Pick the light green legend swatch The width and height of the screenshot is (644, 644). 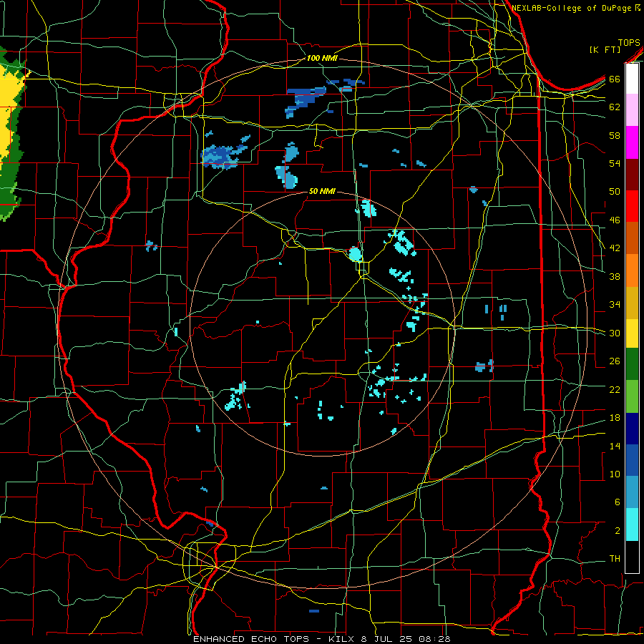[632, 396]
